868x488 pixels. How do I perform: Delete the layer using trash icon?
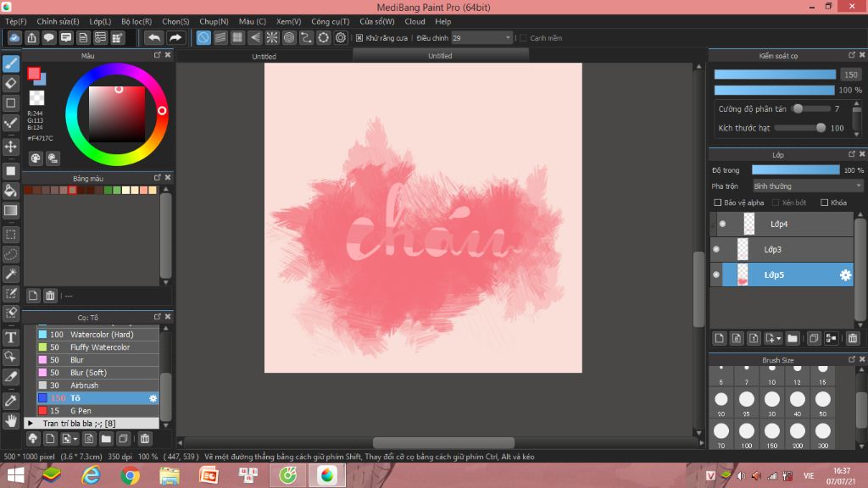point(853,338)
